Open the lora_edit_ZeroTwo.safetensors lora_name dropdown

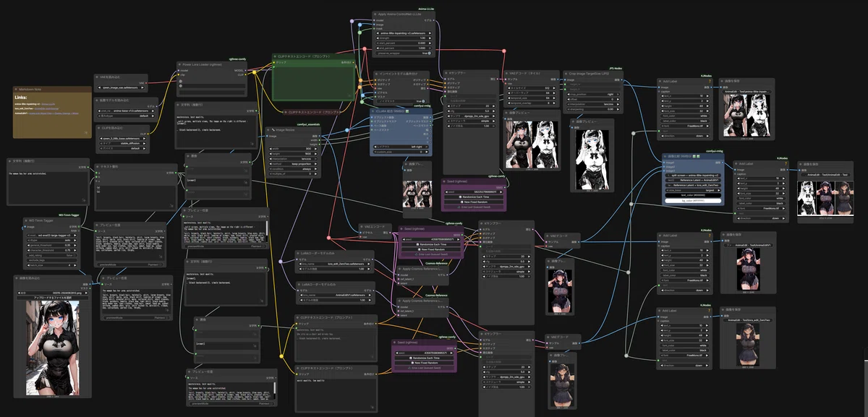(x=335, y=264)
